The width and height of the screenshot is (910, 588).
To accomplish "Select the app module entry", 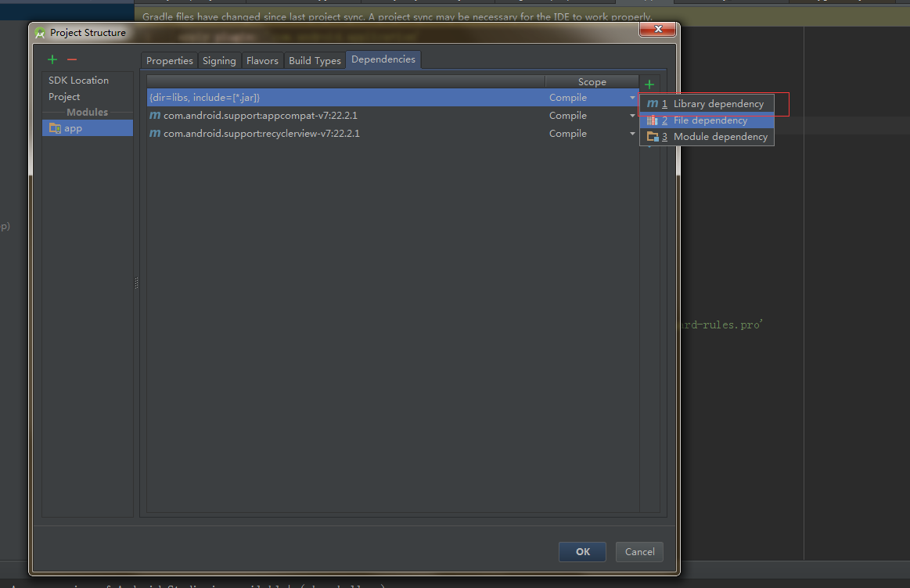I will tap(88, 128).
